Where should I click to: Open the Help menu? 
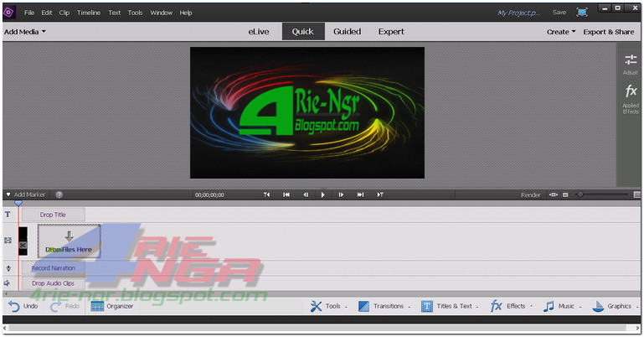[x=186, y=13]
